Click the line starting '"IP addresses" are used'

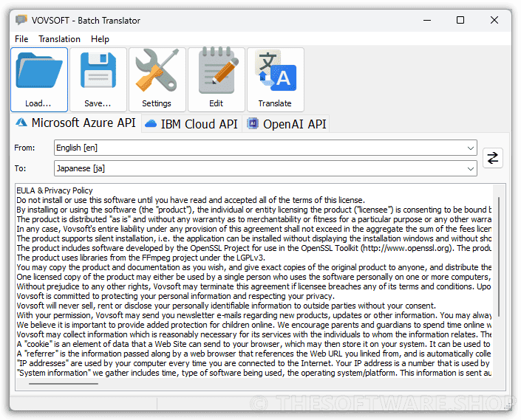pyautogui.click(x=254, y=363)
